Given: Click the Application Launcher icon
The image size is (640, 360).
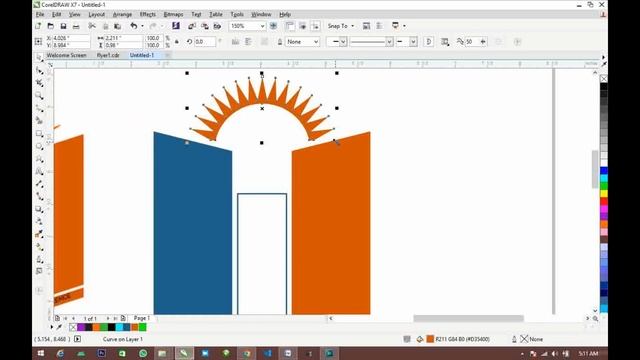Looking at the screenshot, I should tap(395, 26).
